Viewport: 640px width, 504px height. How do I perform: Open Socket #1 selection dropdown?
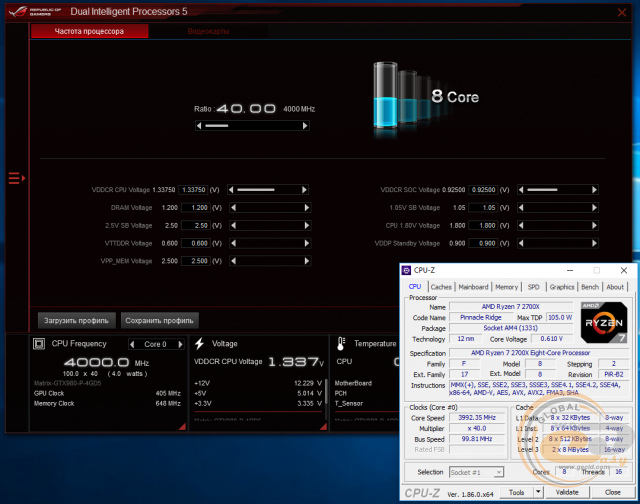pos(476,472)
